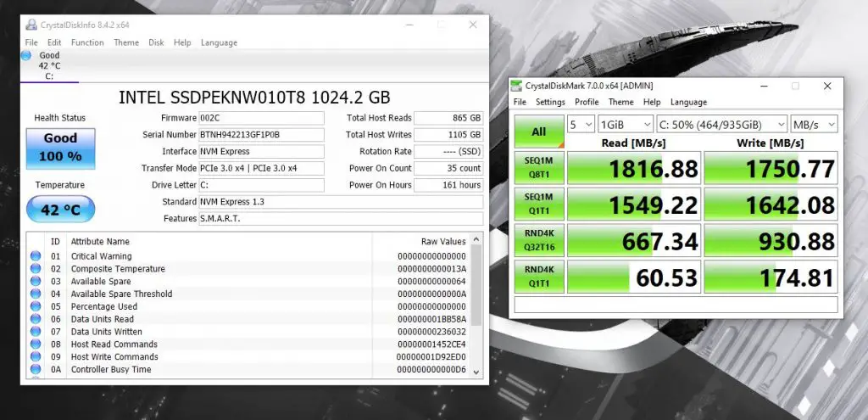Open Language menu in CrystalDiskInfo
The image size is (868, 420).
pos(220,42)
